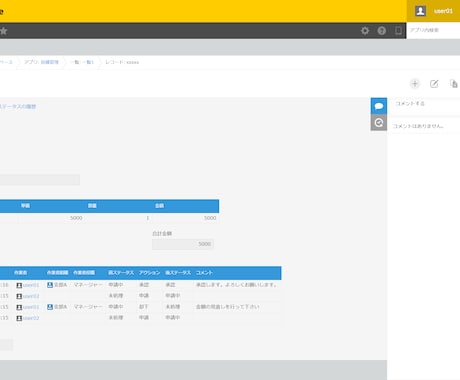The height and width of the screenshot is (380, 460).
Task: Click the コメントする comment box
Action: click(424, 104)
